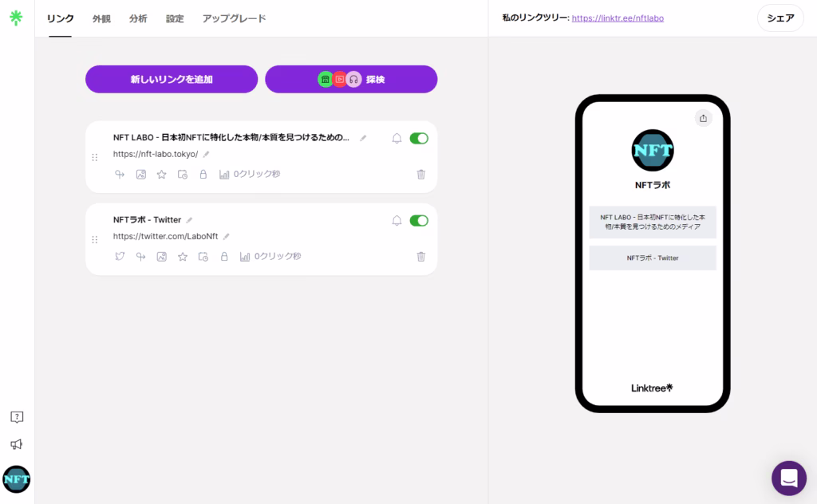Viewport: 817px width, 504px height.
Task: Click the Linktree logo in phone preview
Action: pyautogui.click(x=653, y=388)
